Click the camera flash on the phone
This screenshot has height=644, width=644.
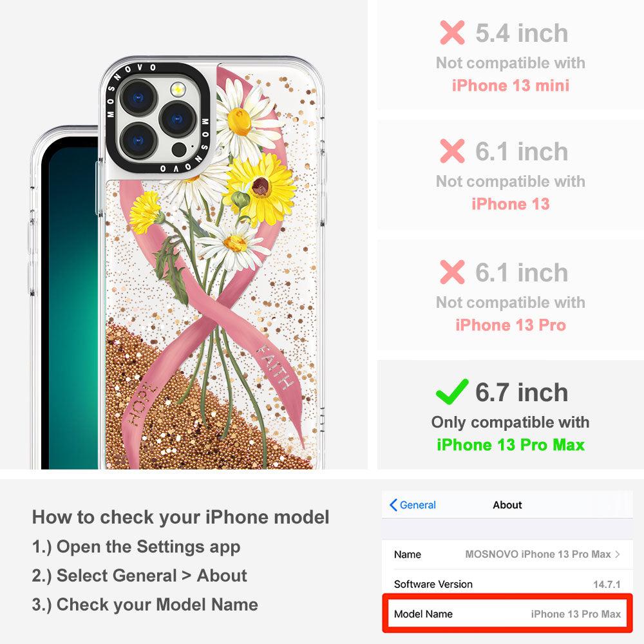[x=178, y=89]
